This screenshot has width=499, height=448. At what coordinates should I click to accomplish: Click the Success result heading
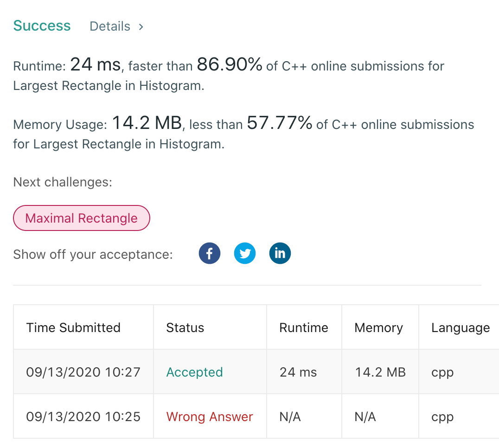coord(42,26)
